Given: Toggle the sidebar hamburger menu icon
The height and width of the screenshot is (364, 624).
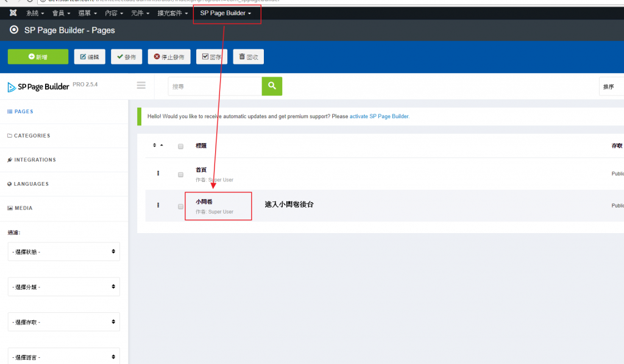Looking at the screenshot, I should (141, 86).
